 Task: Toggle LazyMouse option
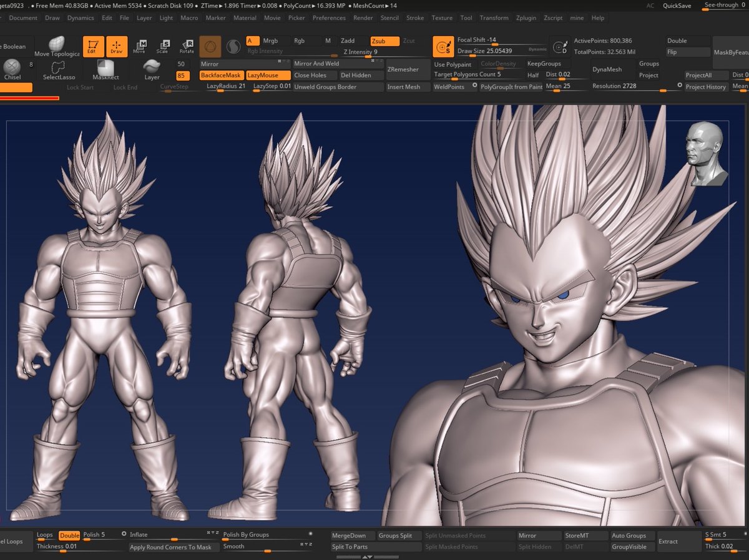point(268,75)
